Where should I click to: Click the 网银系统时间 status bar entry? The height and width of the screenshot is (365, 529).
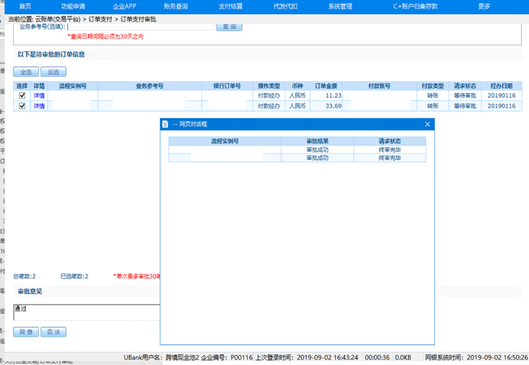[x=476, y=357]
